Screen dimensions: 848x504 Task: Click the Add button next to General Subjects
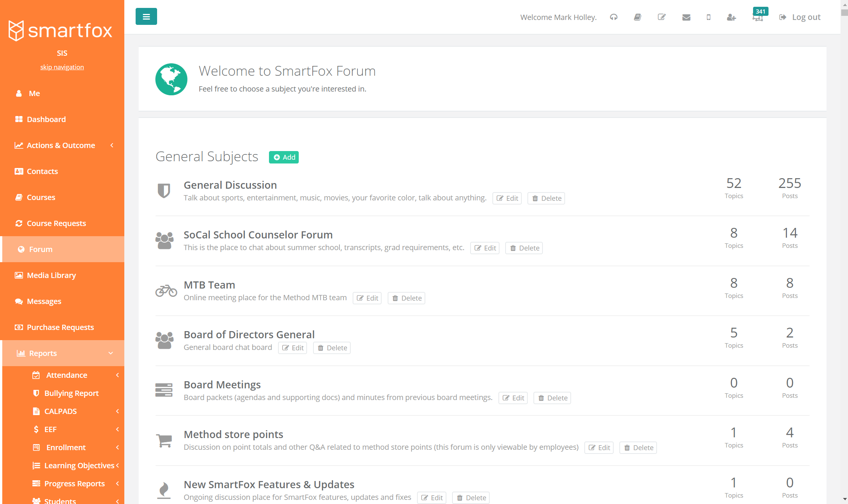(284, 157)
